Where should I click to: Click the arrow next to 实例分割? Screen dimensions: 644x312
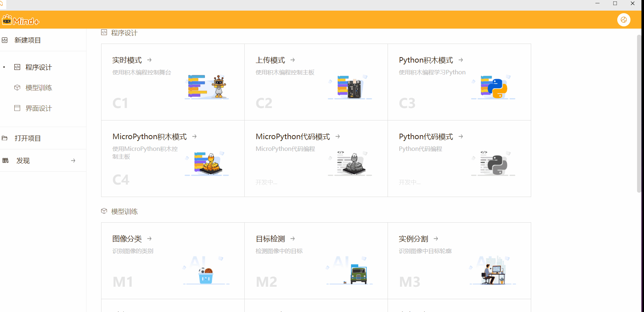point(436,238)
